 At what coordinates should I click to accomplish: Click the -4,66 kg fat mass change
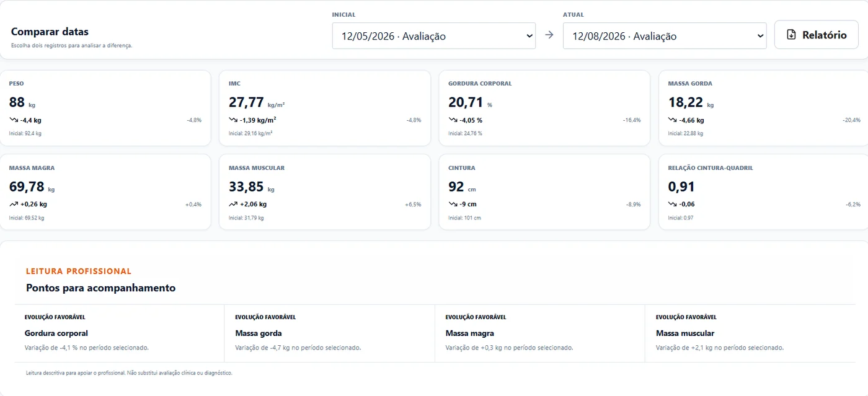pos(692,120)
